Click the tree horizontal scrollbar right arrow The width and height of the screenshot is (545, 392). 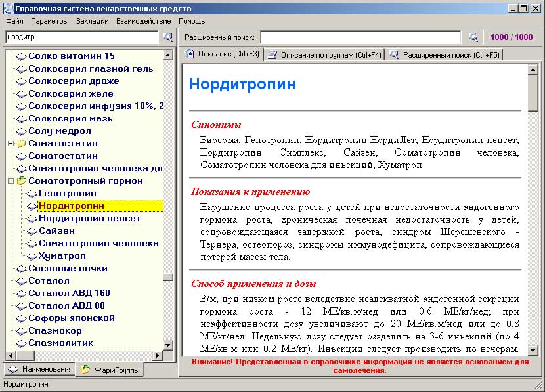157,356
